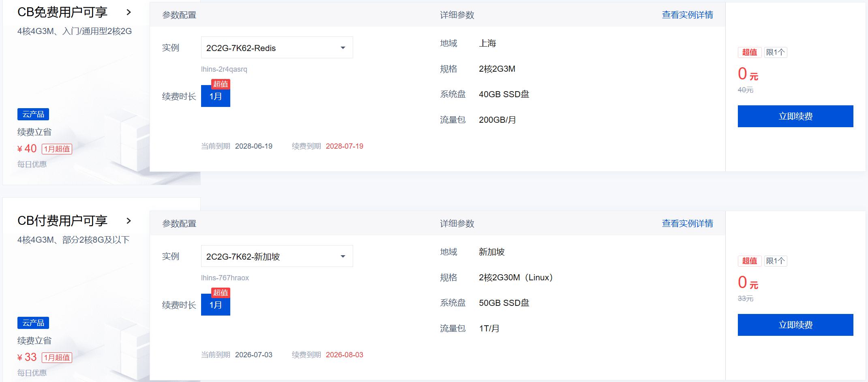Click the 40GB SSD盘 system disk value
Viewport: 868px width, 382px height.
[504, 94]
